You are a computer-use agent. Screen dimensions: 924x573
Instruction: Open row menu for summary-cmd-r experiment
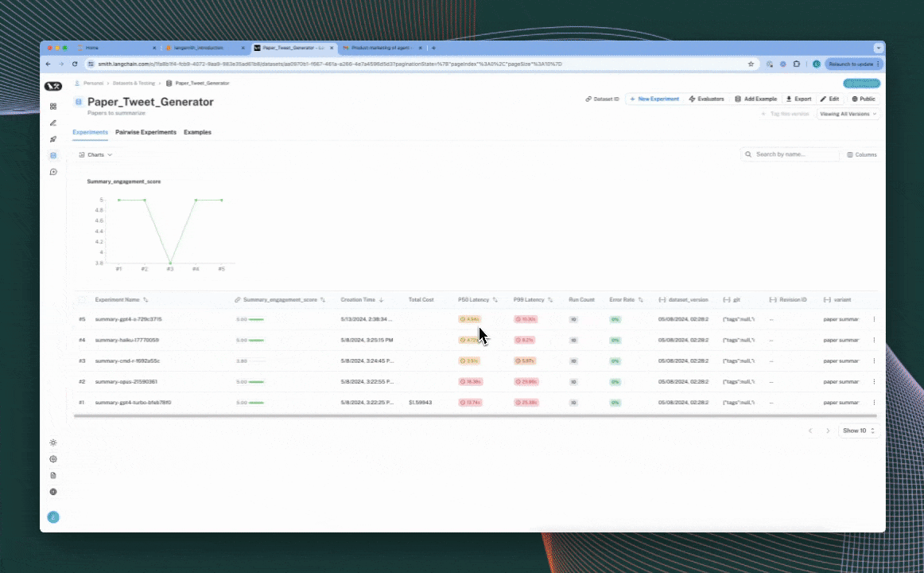tap(874, 361)
